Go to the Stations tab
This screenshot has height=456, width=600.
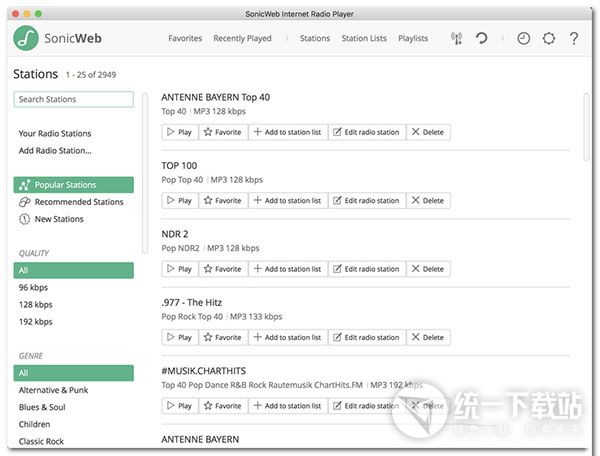point(315,38)
